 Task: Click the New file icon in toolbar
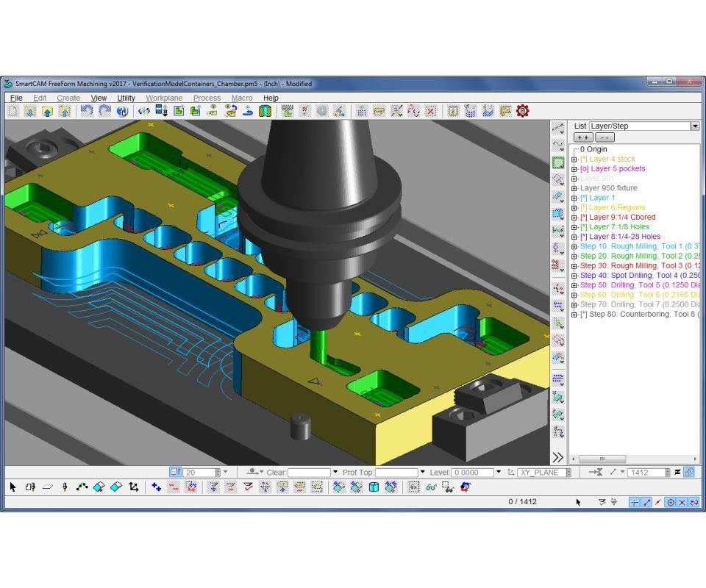tap(13, 111)
